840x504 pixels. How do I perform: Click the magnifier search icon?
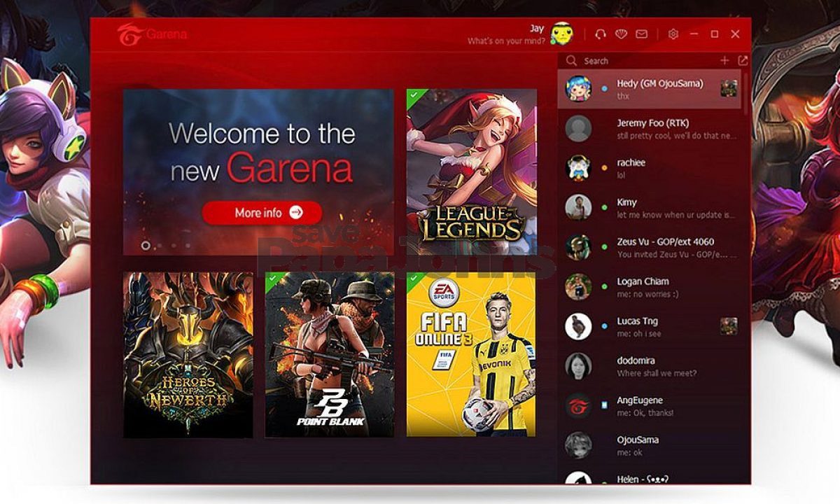572,61
